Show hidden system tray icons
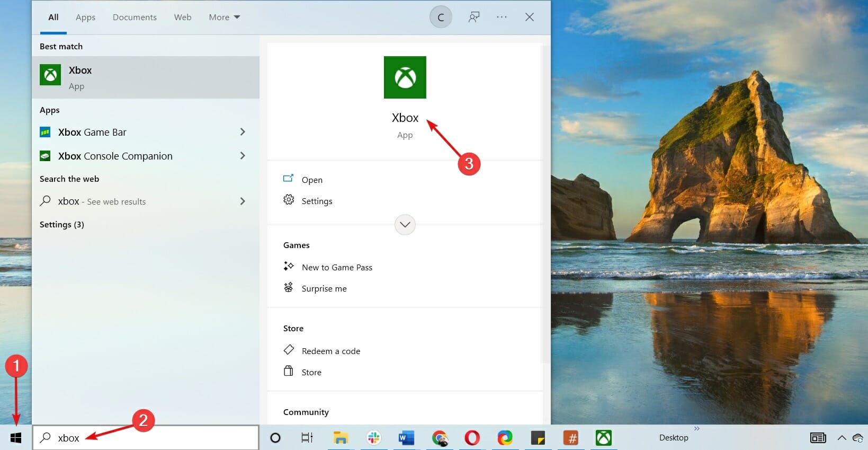This screenshot has height=450, width=868. point(842,438)
